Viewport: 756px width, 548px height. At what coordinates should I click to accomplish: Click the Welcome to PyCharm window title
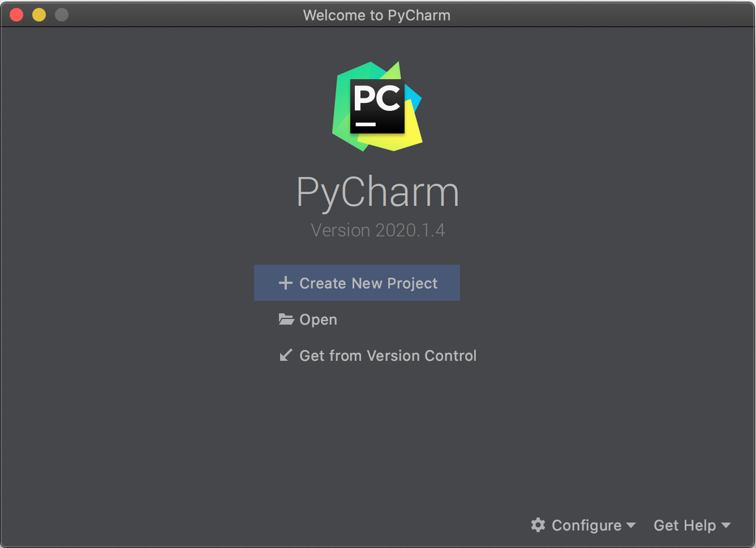377,15
